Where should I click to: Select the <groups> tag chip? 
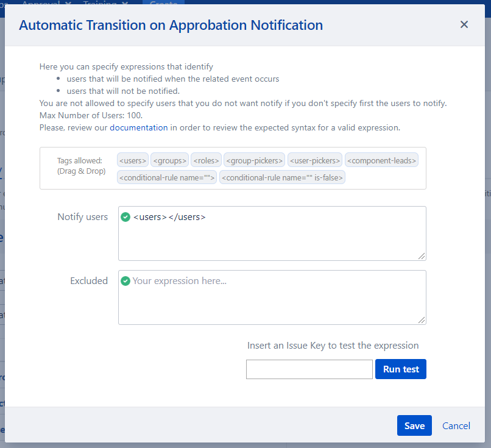(x=170, y=161)
